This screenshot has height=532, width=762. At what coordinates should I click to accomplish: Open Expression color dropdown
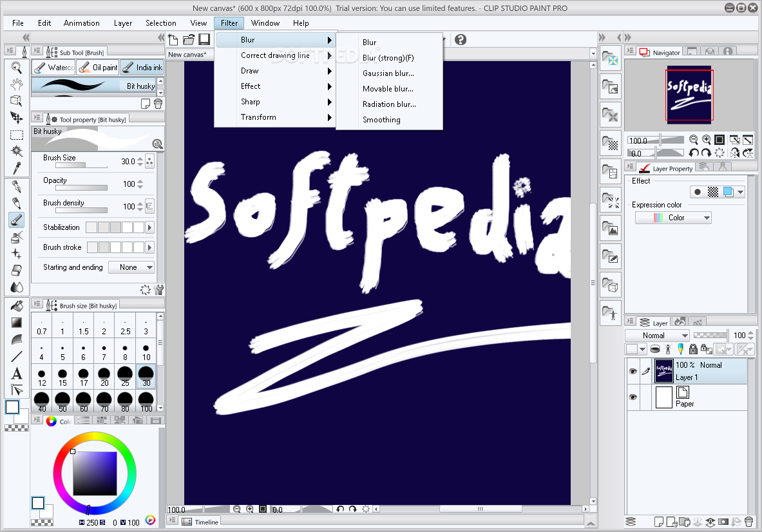click(673, 218)
